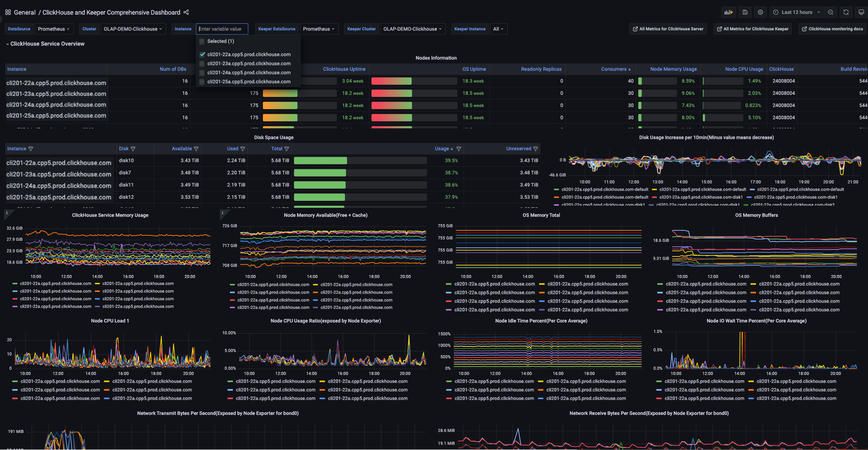Uncheck cli201-22a.cpp5.prod.clickhouse.com instance option

[x=202, y=55]
